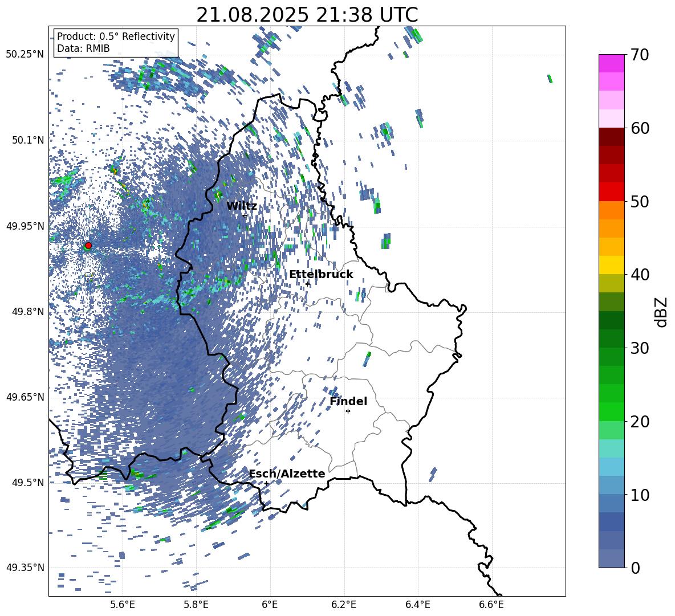Click the 50 value on the colorbar
The height and width of the screenshot is (616, 675).
click(640, 201)
